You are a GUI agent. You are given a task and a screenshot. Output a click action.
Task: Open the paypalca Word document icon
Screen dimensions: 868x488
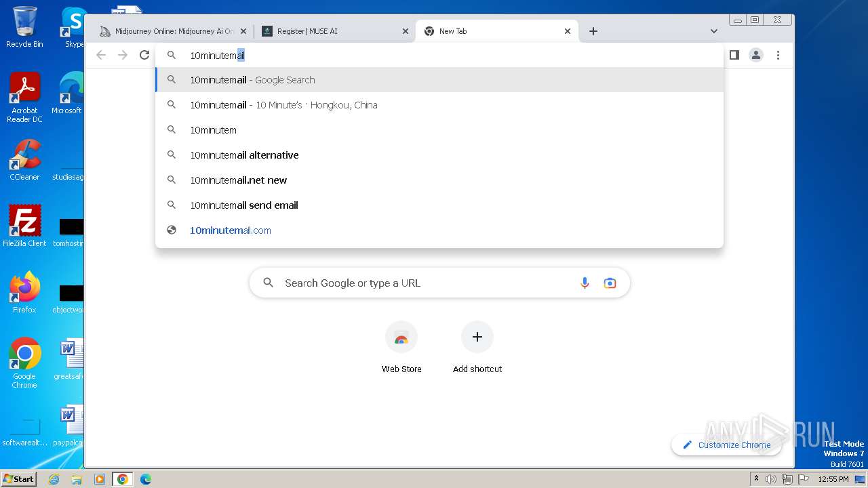69,426
